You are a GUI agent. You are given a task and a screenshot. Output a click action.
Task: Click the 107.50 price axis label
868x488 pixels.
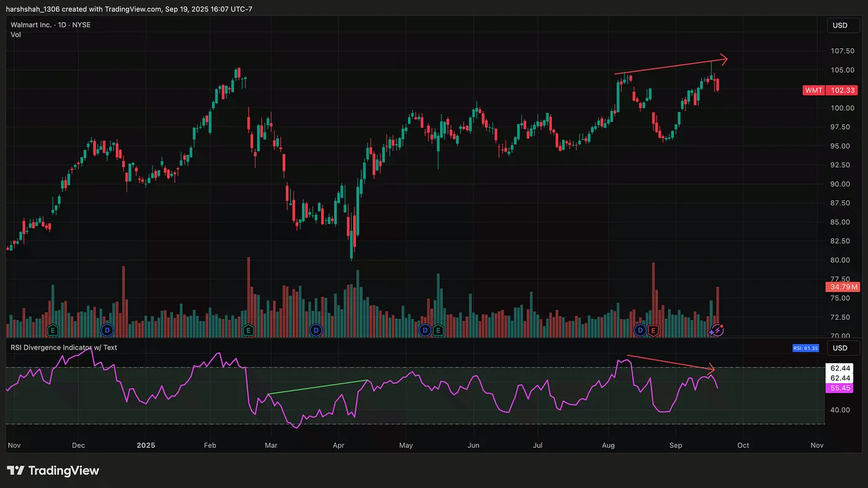[x=842, y=51]
